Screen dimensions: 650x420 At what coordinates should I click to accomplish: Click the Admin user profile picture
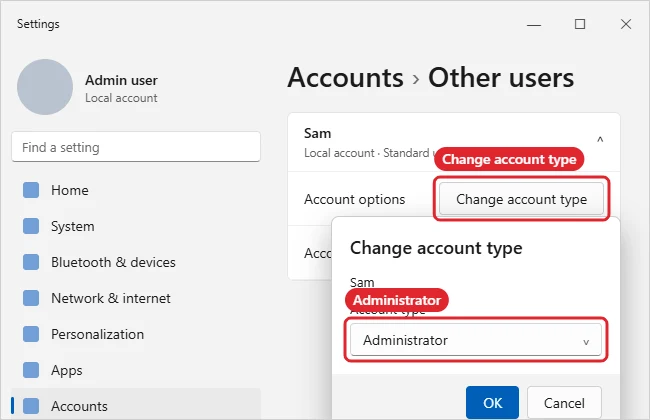[x=45, y=87]
